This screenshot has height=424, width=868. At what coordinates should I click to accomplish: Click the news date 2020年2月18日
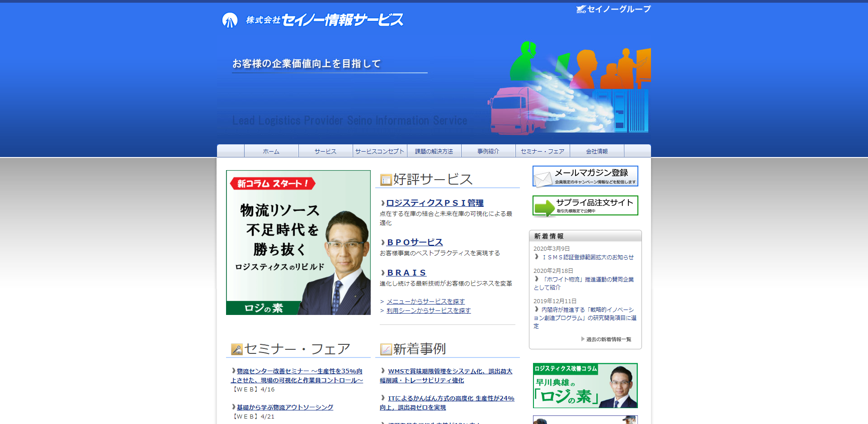tap(553, 271)
